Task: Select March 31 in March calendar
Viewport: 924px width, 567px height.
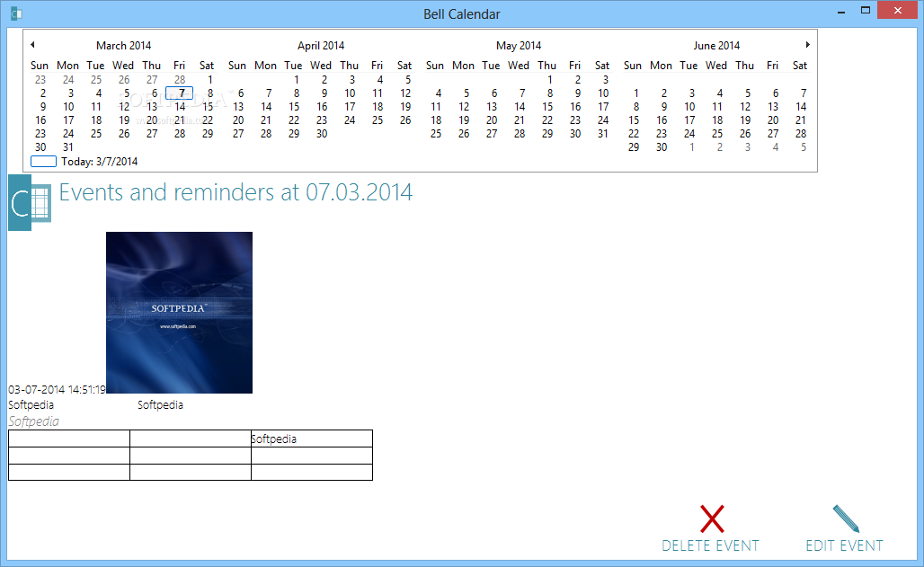Action: pyautogui.click(x=68, y=147)
